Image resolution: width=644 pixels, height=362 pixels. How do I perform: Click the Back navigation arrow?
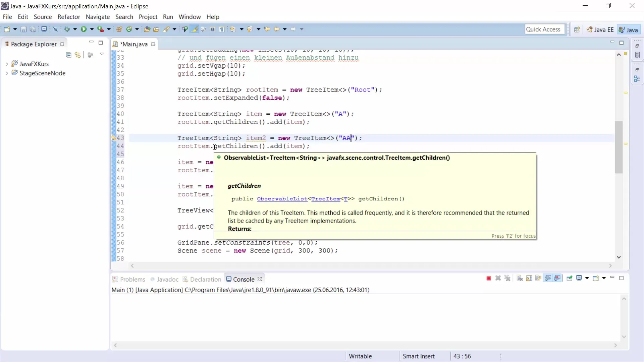pyautogui.click(x=276, y=29)
